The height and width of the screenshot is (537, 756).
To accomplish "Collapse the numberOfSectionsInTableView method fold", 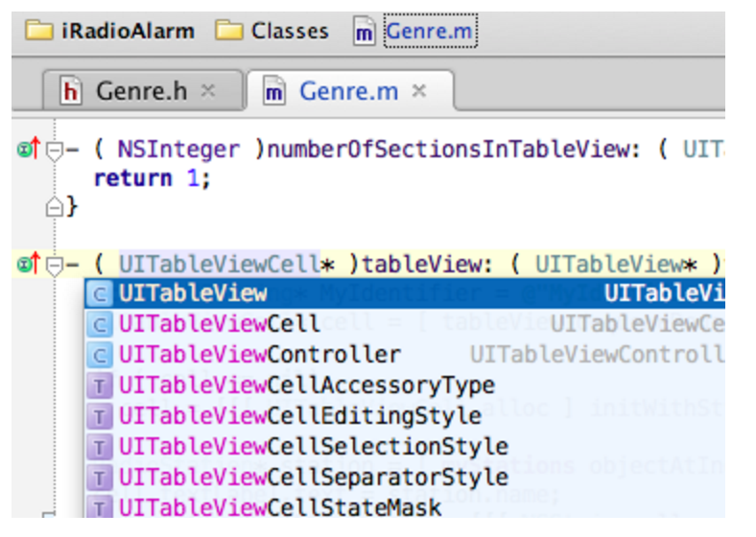I will click(x=55, y=150).
